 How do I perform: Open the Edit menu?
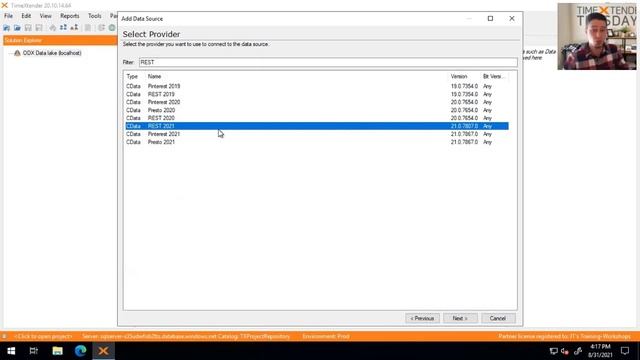[x=26, y=16]
